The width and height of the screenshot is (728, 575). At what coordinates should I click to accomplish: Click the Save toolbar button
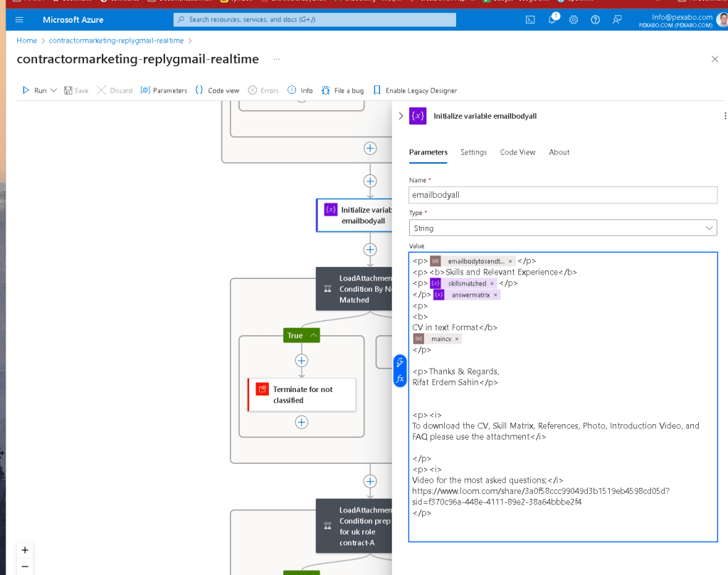(76, 90)
